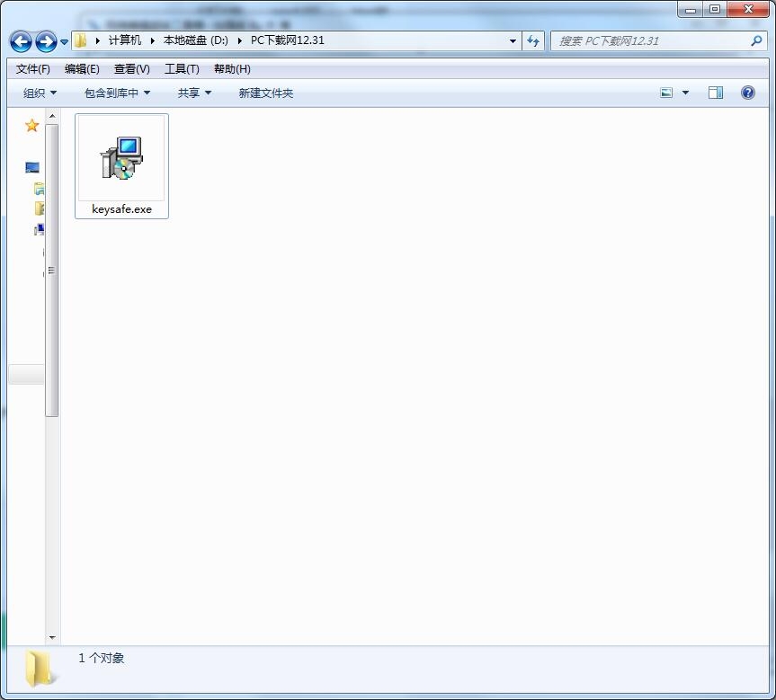This screenshot has width=776, height=700.
Task: Open recent pages dropdown beside navigation arrows
Action: (x=65, y=42)
